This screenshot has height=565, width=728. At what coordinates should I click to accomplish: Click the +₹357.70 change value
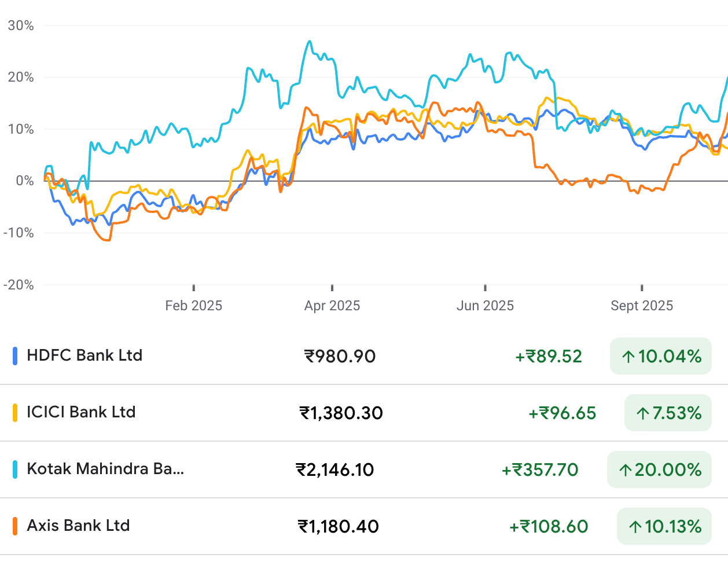click(x=540, y=470)
